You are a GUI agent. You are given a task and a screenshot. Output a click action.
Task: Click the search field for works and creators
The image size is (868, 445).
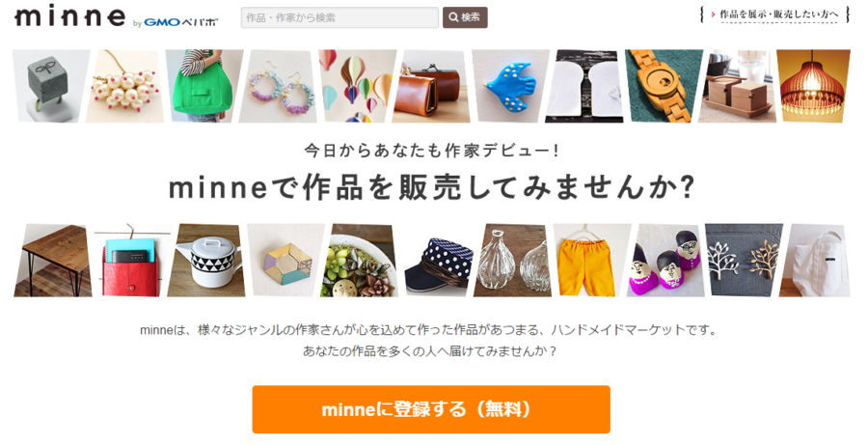tap(339, 17)
